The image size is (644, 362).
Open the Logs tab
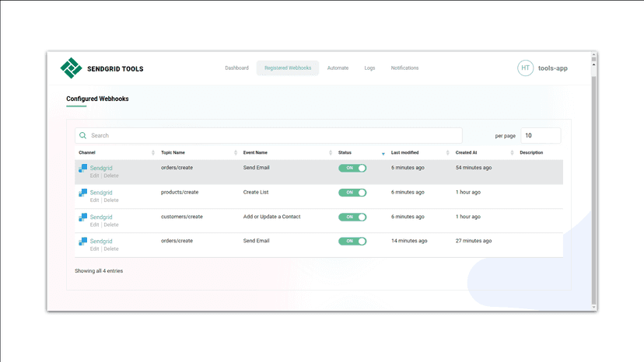(369, 68)
